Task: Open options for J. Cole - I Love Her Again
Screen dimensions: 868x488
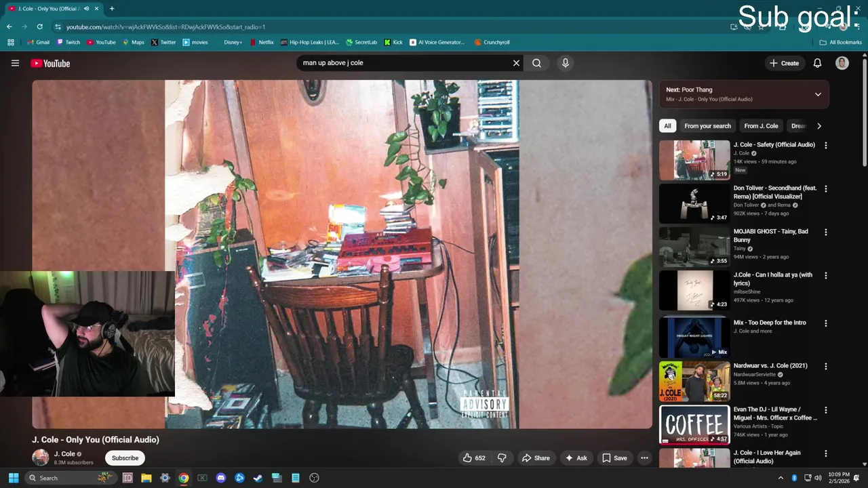Action: [x=825, y=453]
